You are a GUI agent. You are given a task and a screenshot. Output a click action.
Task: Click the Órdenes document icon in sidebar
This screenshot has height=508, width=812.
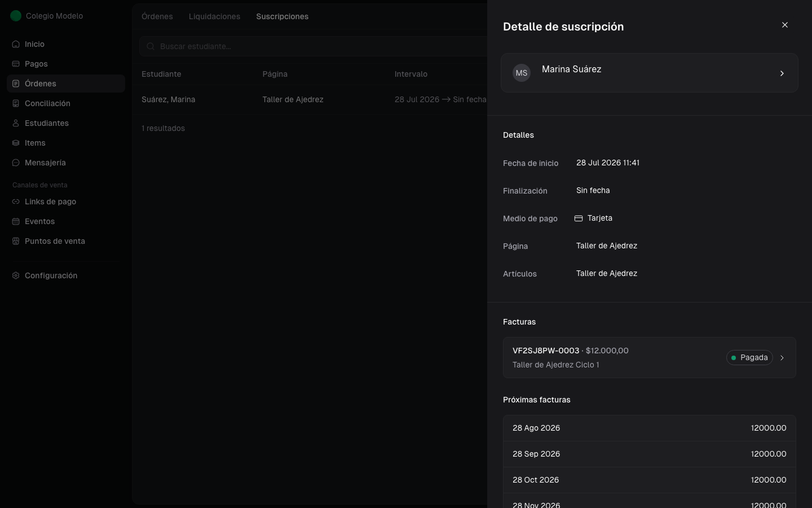pyautogui.click(x=16, y=84)
